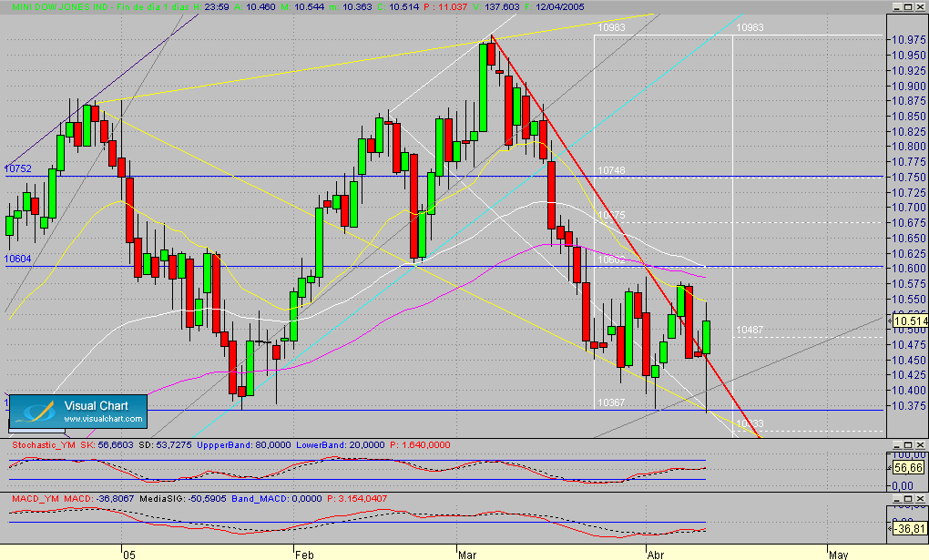929x560 pixels.
Task: Click the MINI DOW JONES IND title text
Action: coord(61,7)
